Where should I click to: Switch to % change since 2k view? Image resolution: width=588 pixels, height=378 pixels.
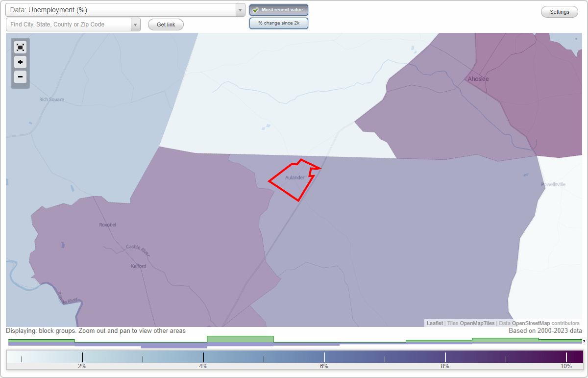click(x=278, y=23)
